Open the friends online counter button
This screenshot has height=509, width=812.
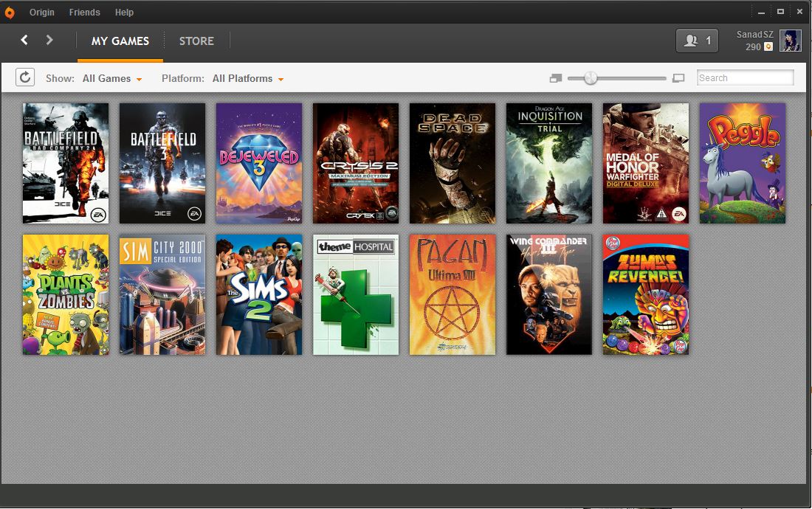(x=697, y=41)
